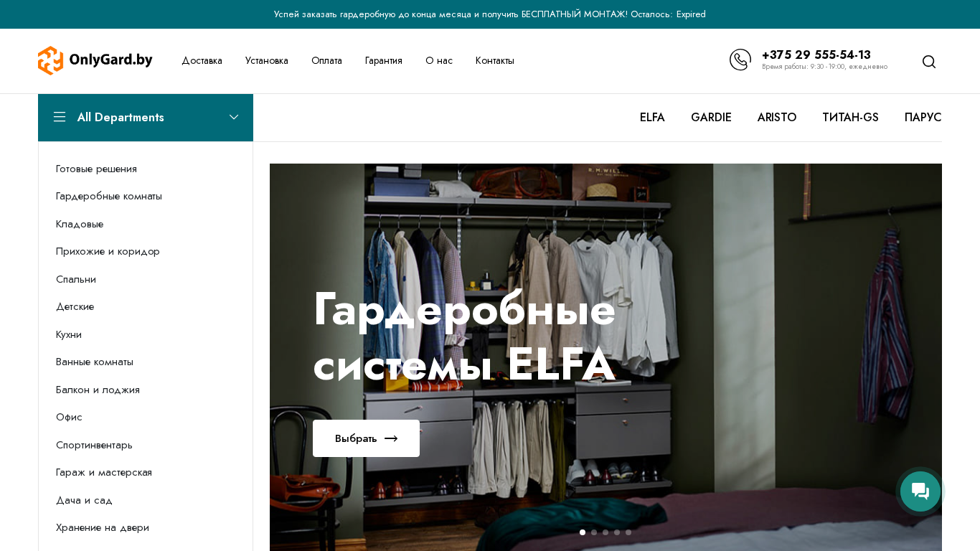Click the ELFA wardrobe banner image
The width and height of the screenshot is (980, 551).
(606, 357)
